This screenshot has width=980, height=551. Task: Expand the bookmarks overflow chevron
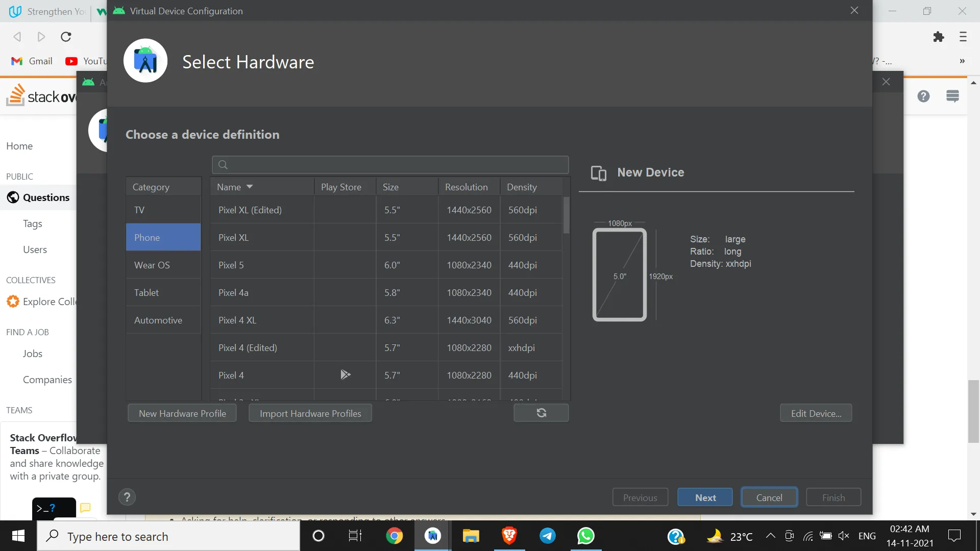[962, 61]
